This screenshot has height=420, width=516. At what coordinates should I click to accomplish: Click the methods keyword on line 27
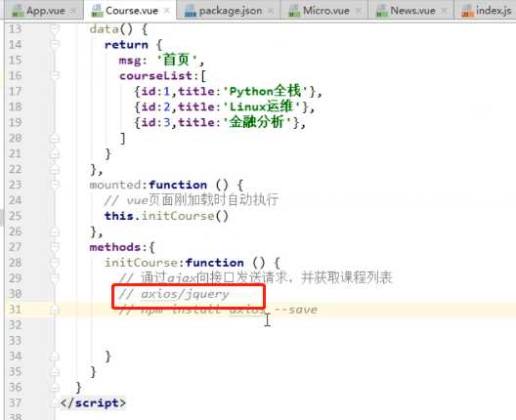[115, 247]
